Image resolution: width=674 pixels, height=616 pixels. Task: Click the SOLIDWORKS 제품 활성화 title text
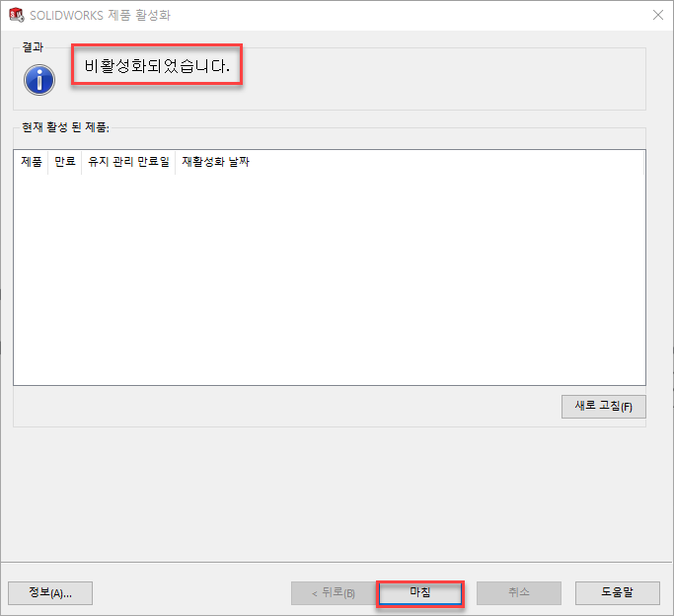(100, 16)
